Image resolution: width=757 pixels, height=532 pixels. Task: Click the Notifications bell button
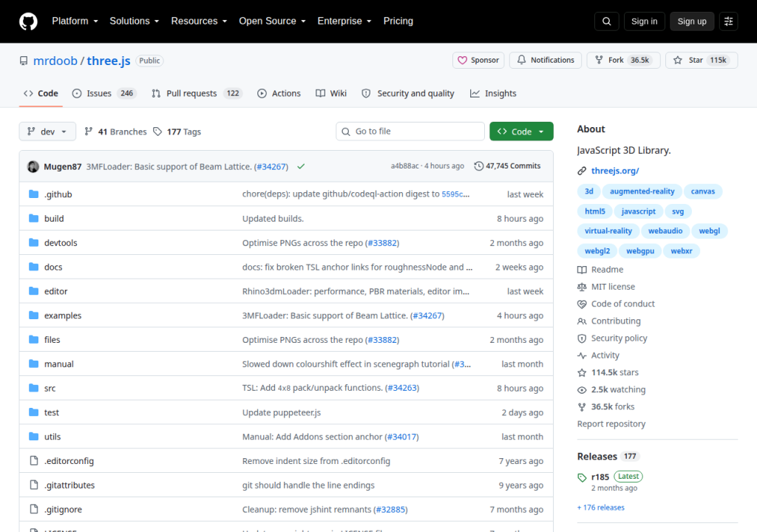pyautogui.click(x=546, y=61)
